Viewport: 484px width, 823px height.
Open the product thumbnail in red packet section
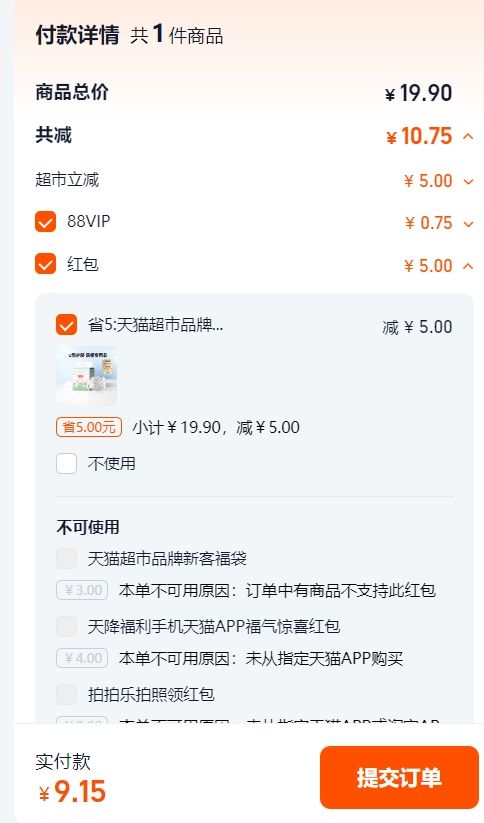click(x=86, y=376)
